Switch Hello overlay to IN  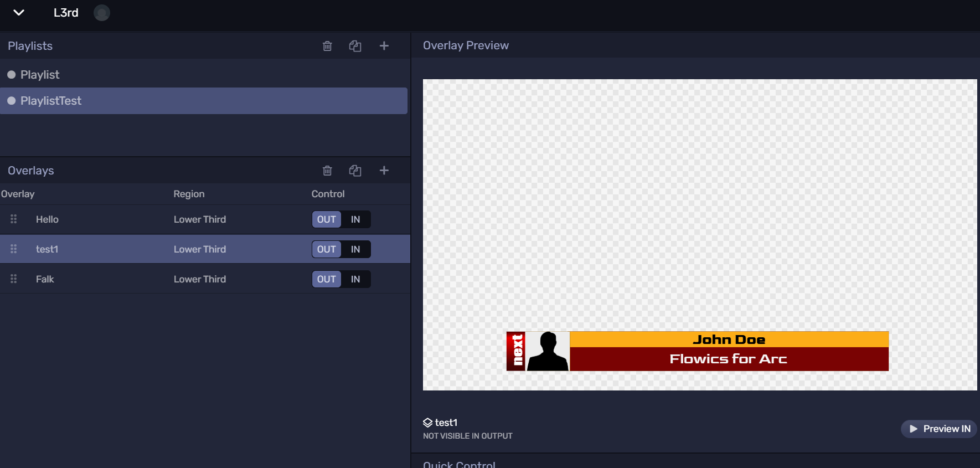[355, 219]
